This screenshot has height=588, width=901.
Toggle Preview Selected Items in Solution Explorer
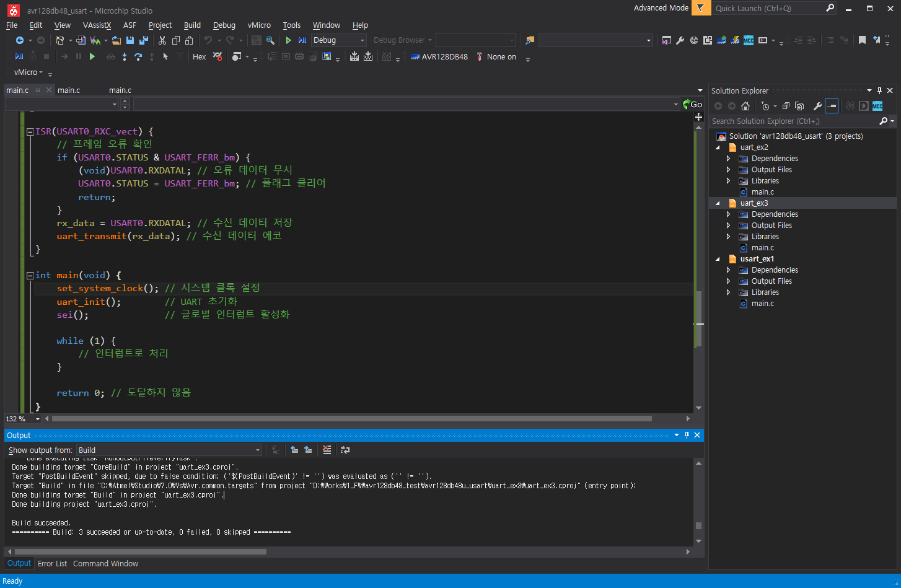coord(832,106)
